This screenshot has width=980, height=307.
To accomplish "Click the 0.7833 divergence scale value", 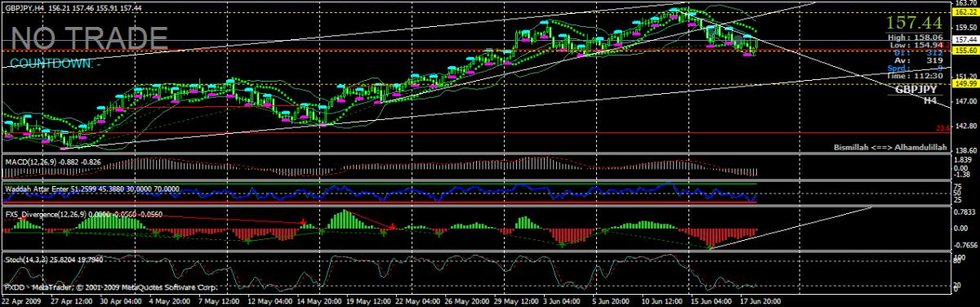I will point(964,212).
